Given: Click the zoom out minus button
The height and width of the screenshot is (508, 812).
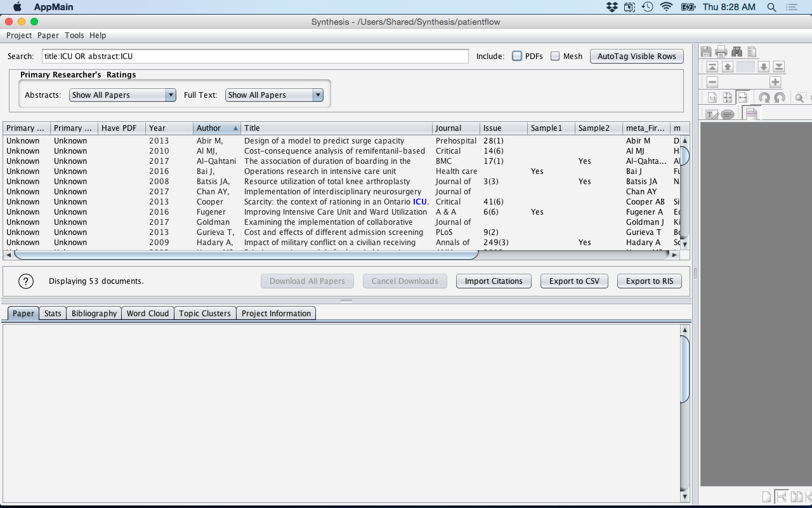Looking at the screenshot, I should (712, 82).
